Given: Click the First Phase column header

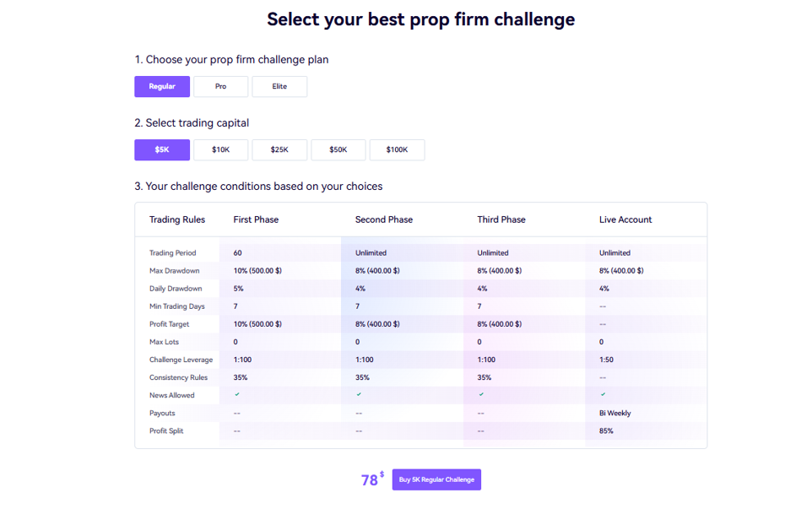Looking at the screenshot, I should point(256,219).
